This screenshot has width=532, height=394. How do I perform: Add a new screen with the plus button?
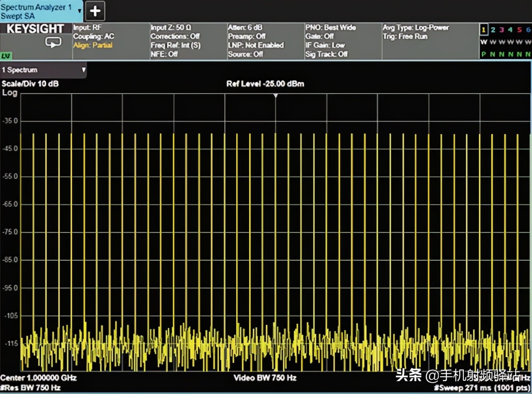pyautogui.click(x=95, y=11)
